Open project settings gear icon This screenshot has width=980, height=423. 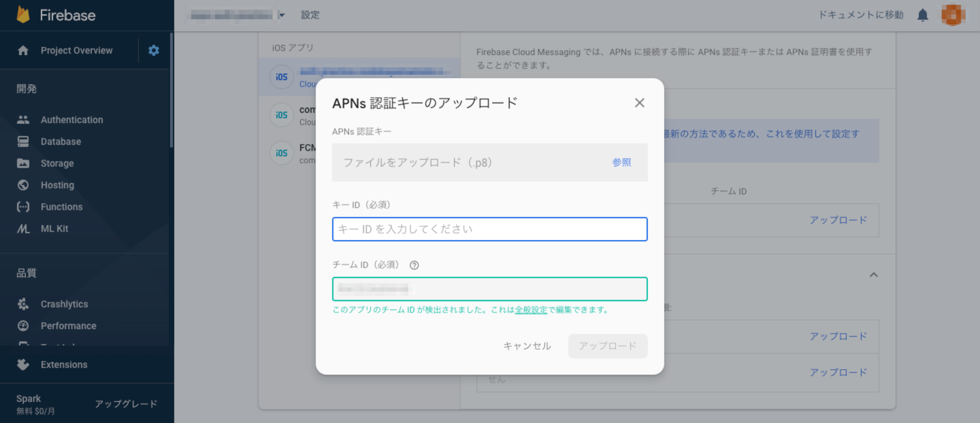(x=154, y=50)
